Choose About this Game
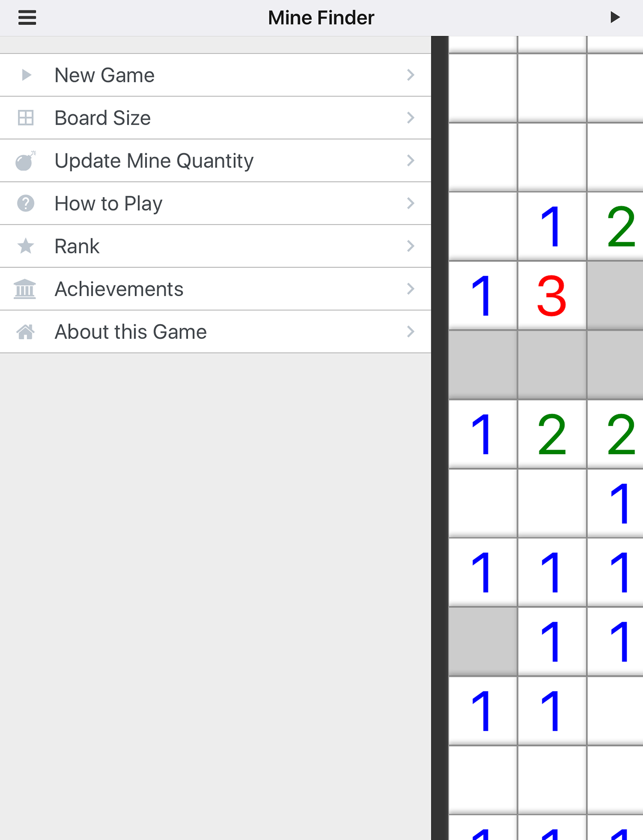643x840 pixels. point(131,332)
